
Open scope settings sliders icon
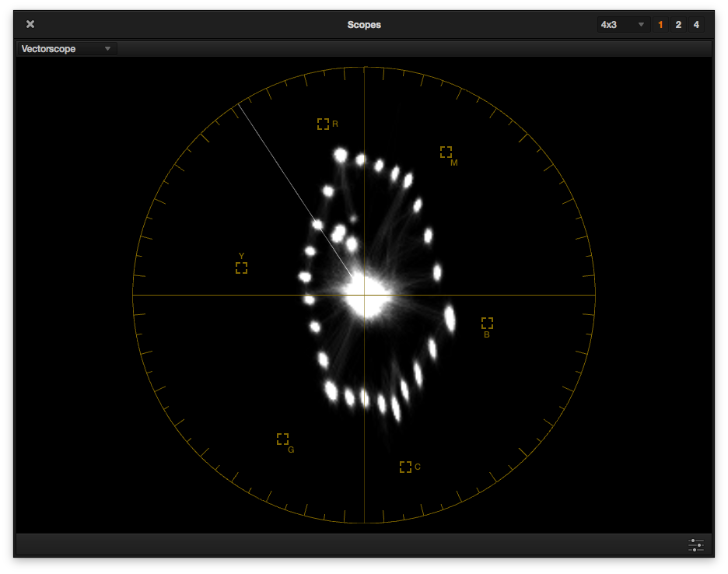pos(695,544)
